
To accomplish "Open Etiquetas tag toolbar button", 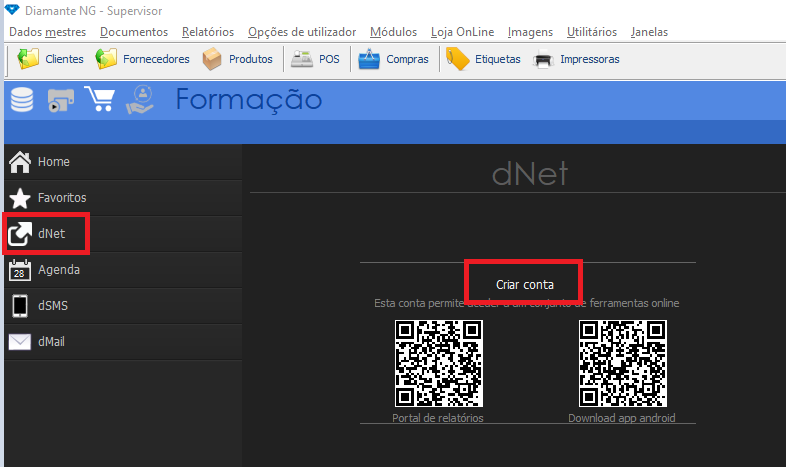I will tap(484, 59).
